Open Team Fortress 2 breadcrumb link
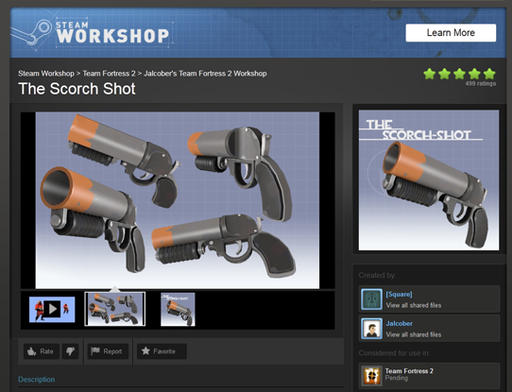512x392 pixels. pos(109,73)
